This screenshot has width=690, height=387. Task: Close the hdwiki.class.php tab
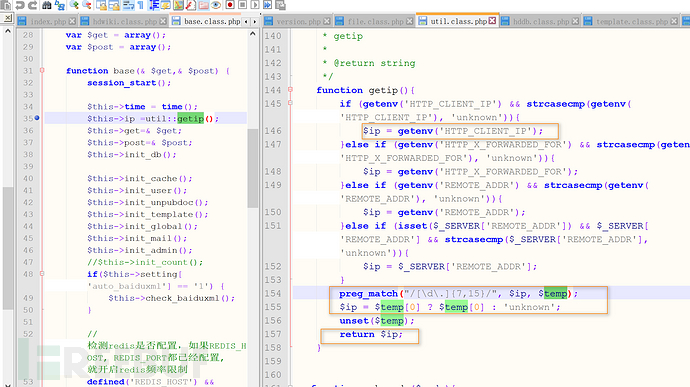click(163, 21)
